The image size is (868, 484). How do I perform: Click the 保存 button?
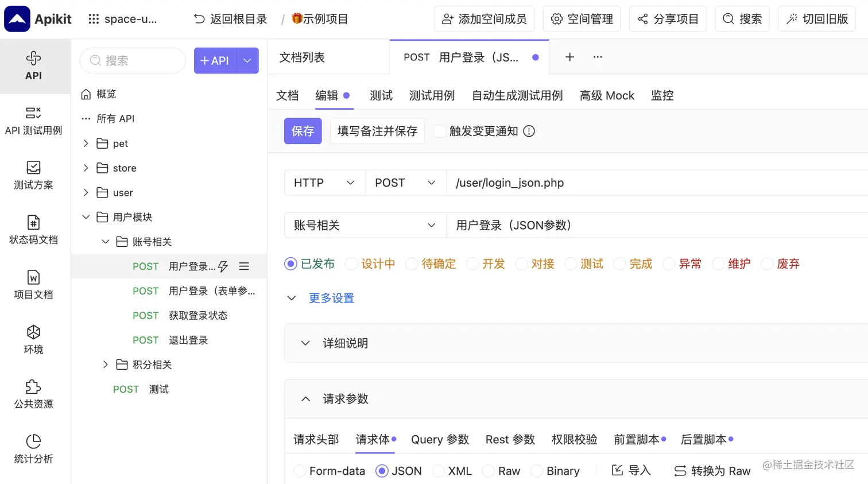[x=303, y=131]
